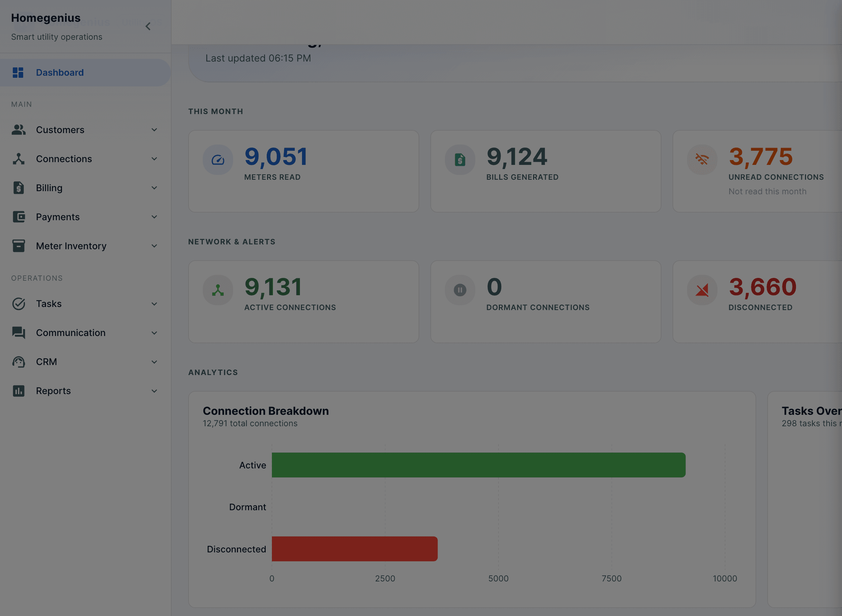Click the Bills Generated document icon
This screenshot has width=842, height=616.
tap(460, 160)
